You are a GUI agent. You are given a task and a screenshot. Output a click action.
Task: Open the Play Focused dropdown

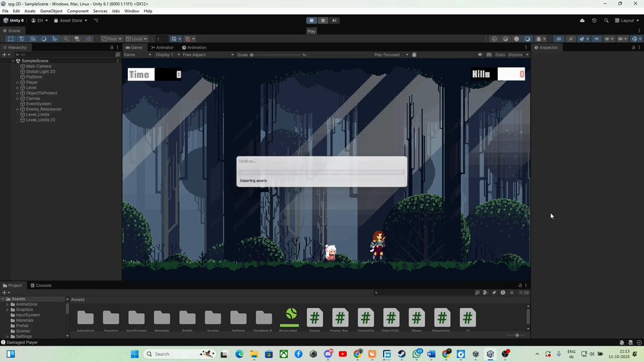[391, 55]
